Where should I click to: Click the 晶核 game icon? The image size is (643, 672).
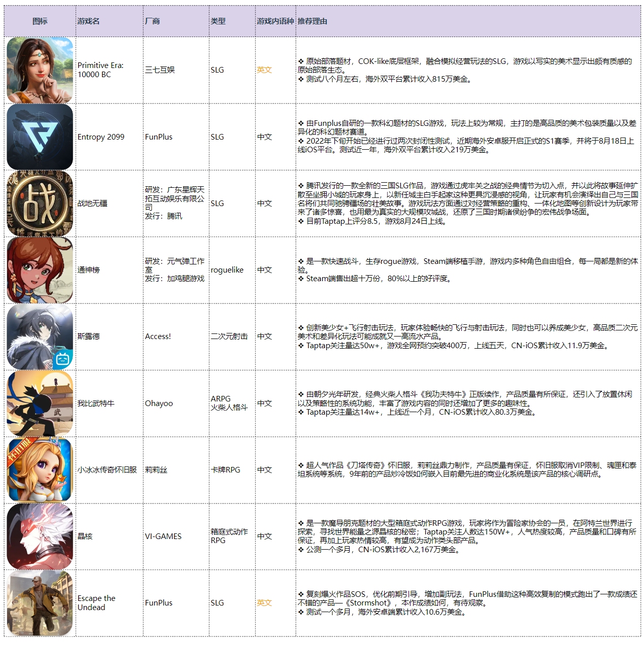point(40,536)
